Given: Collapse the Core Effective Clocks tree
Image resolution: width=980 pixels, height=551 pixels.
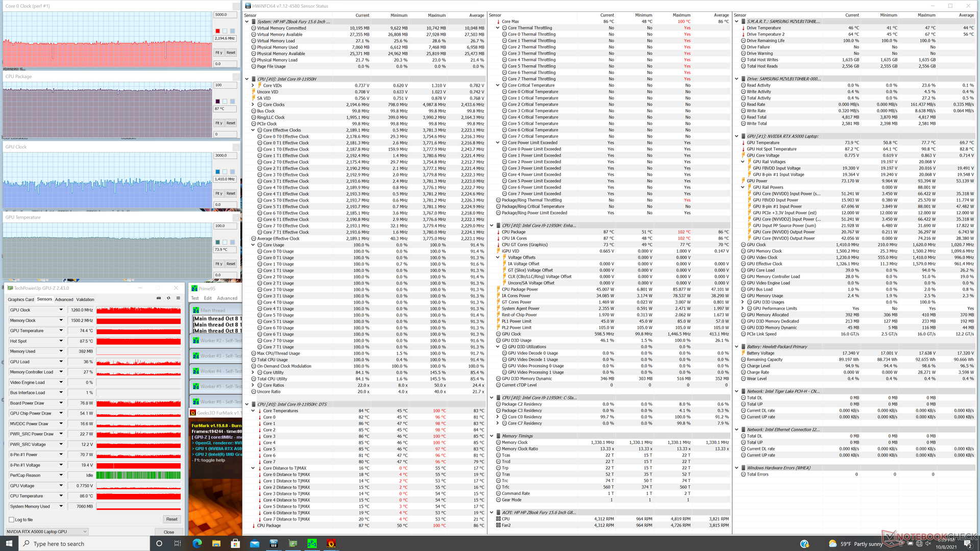Looking at the screenshot, I should point(253,130).
